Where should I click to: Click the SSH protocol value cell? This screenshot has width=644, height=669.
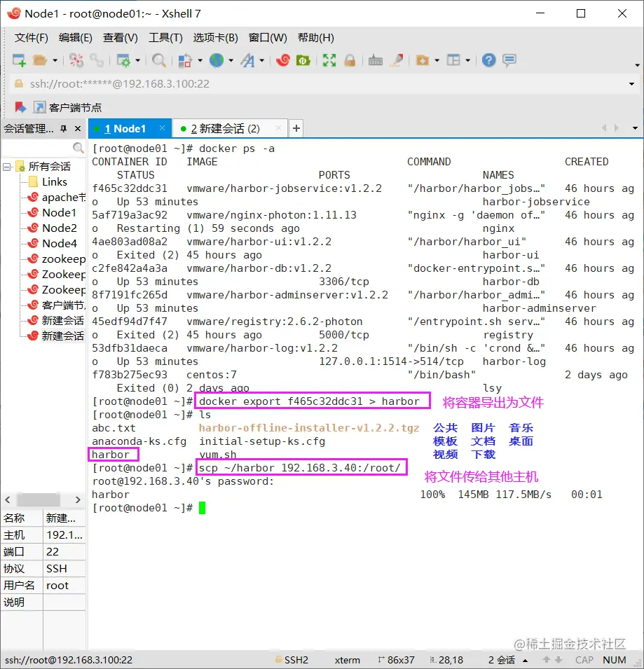click(64, 569)
